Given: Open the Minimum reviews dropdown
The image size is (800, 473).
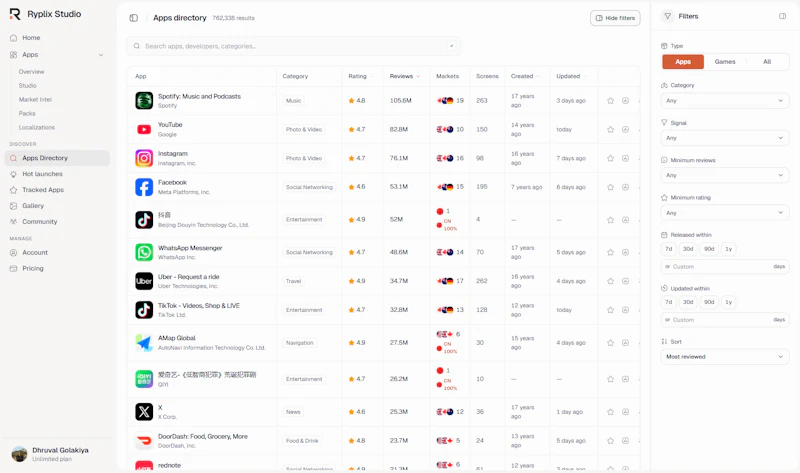Looking at the screenshot, I should 724,175.
